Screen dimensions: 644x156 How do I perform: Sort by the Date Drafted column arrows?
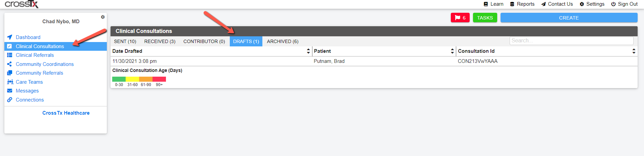[308, 51]
